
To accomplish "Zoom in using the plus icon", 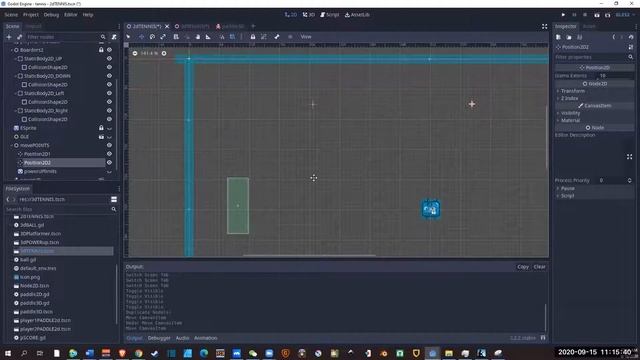I will (164, 53).
